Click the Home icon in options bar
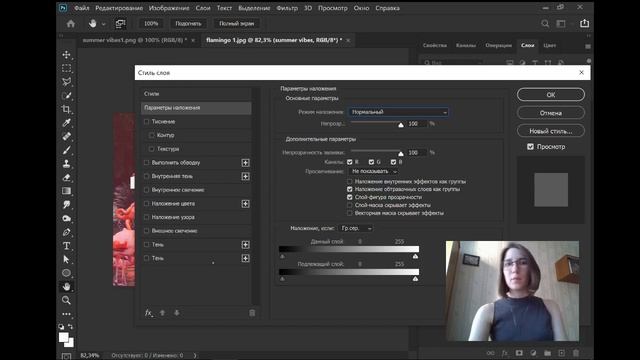 point(71,24)
